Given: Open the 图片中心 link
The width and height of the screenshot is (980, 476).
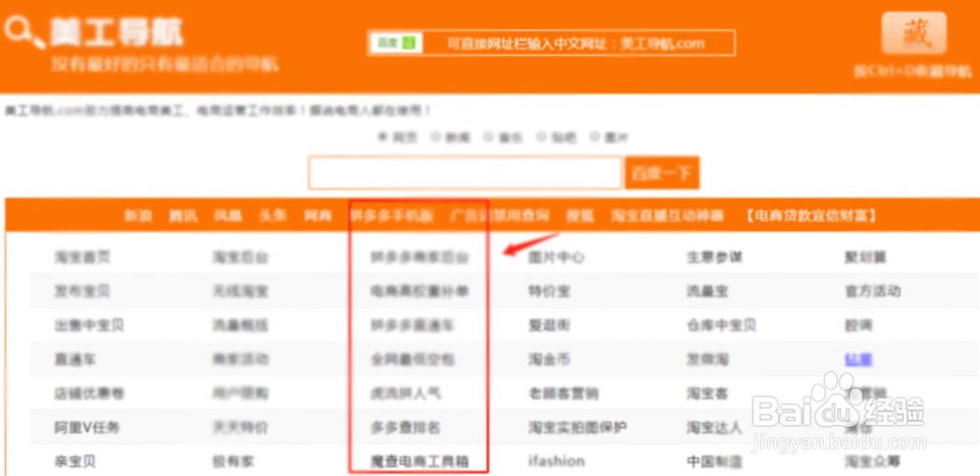Looking at the screenshot, I should click(x=557, y=257).
